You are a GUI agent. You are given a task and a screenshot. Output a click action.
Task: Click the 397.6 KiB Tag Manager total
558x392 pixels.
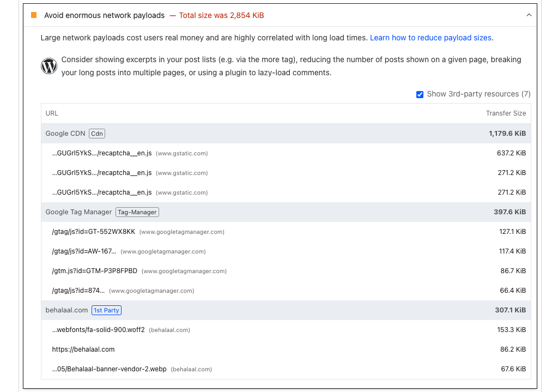coord(510,212)
